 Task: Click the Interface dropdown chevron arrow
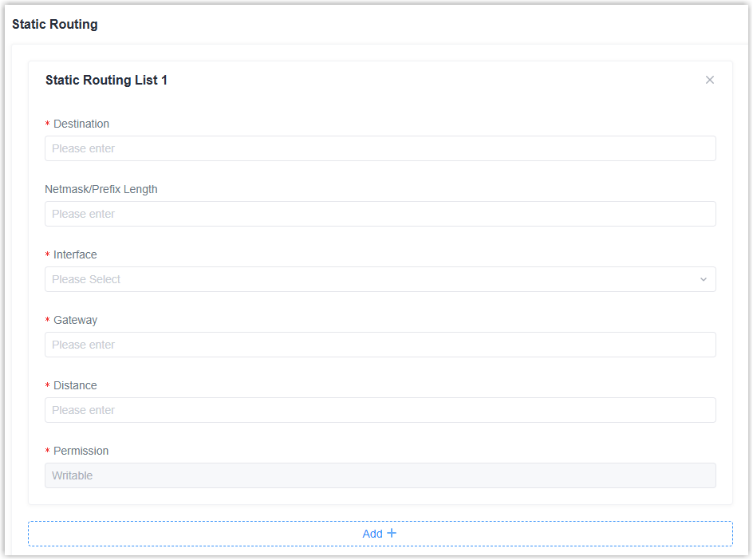[703, 279]
